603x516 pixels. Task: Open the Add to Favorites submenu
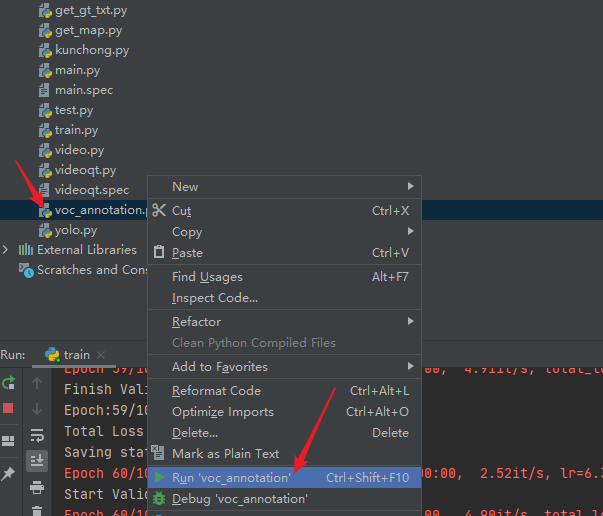pos(285,366)
